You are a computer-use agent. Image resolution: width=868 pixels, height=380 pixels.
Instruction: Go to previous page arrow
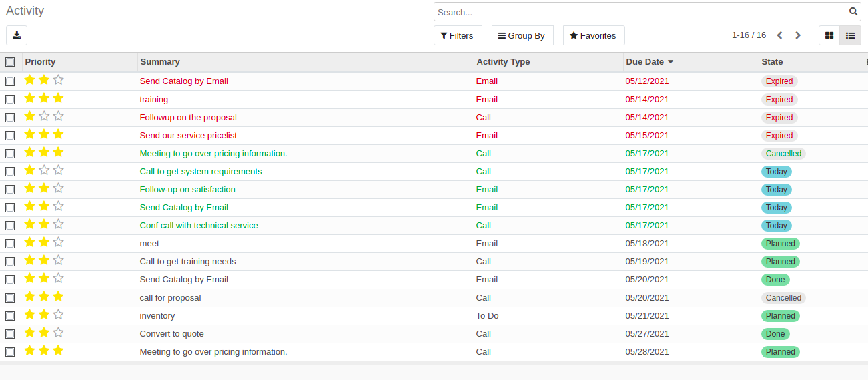[779, 35]
